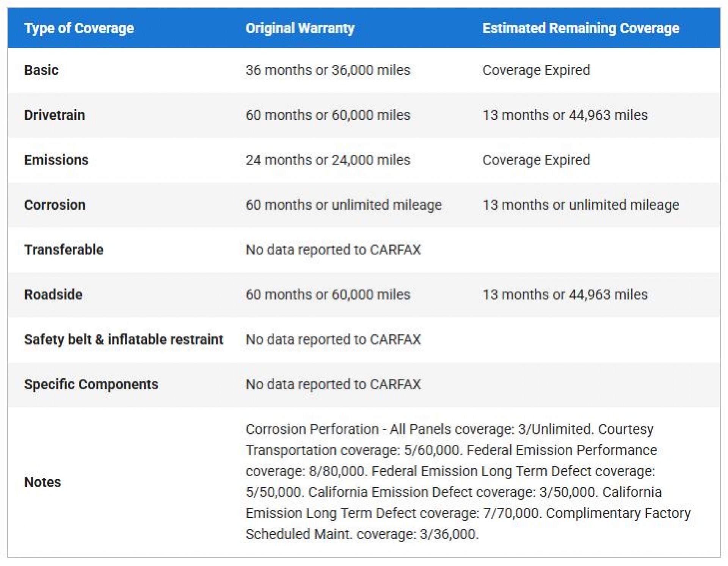
Task: Select the Notes row label
Action: (x=42, y=482)
